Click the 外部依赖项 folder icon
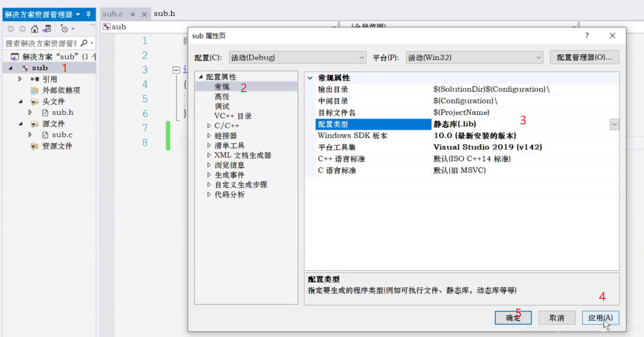644x337 pixels. coord(35,90)
